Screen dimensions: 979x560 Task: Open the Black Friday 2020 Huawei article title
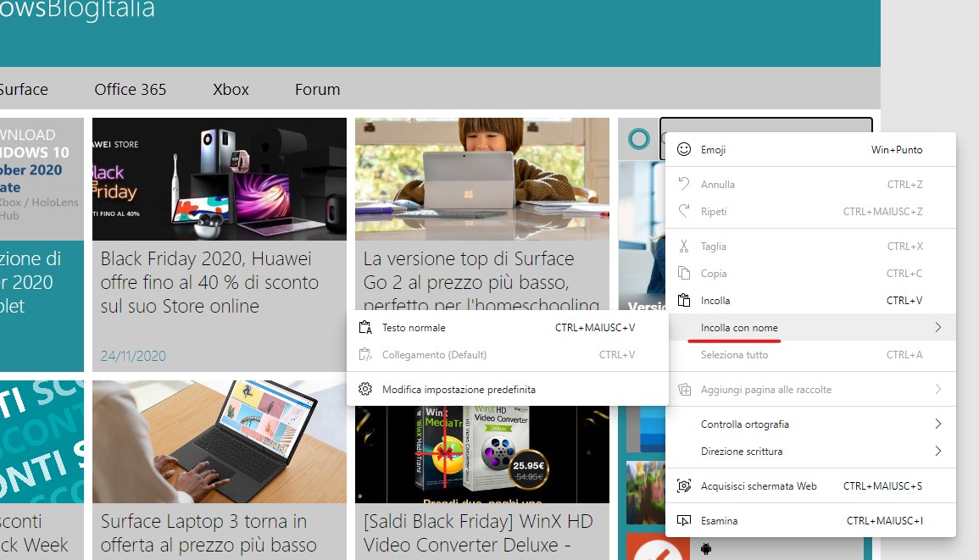coord(210,282)
